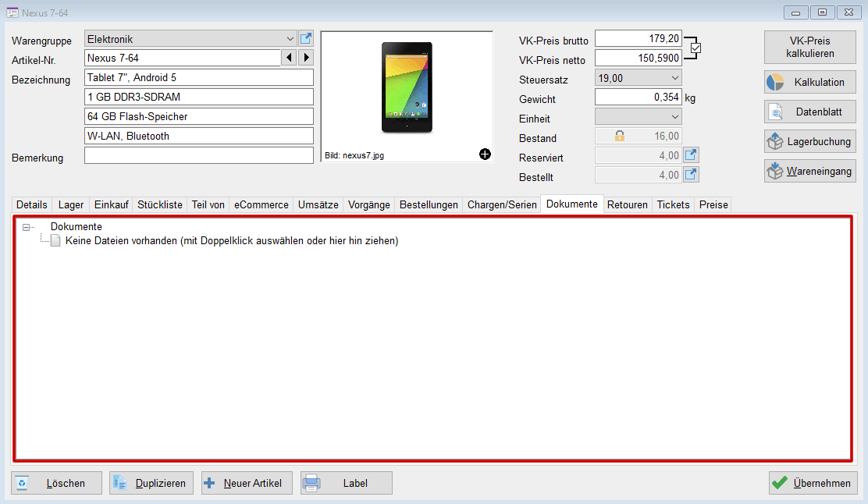Toggle brutto/netto price link checkbox
The width and height of the screenshot is (868, 504).
point(695,48)
